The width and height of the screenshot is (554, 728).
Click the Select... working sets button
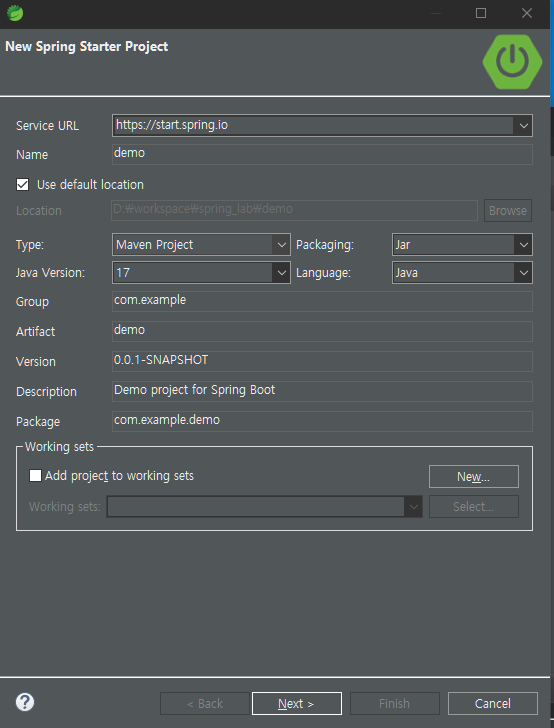pos(474,507)
